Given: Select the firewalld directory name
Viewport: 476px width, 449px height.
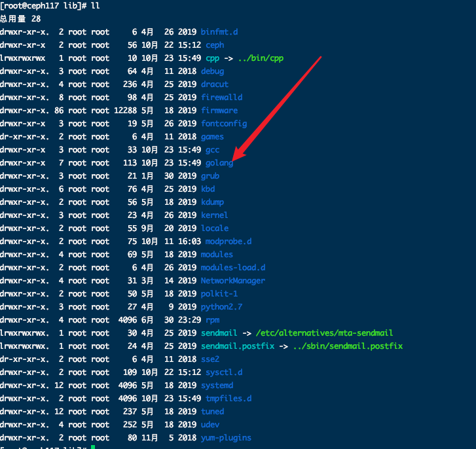Looking at the screenshot, I should point(221,97).
